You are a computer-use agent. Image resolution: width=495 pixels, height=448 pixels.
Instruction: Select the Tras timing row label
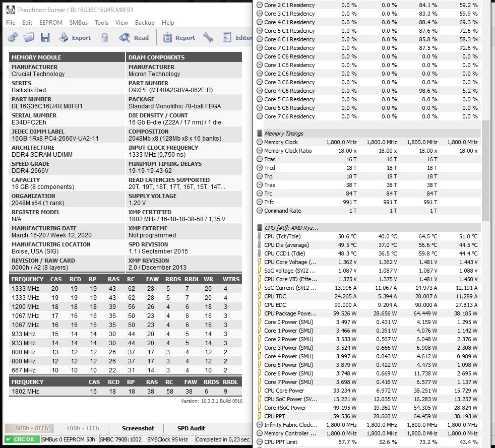click(x=270, y=184)
